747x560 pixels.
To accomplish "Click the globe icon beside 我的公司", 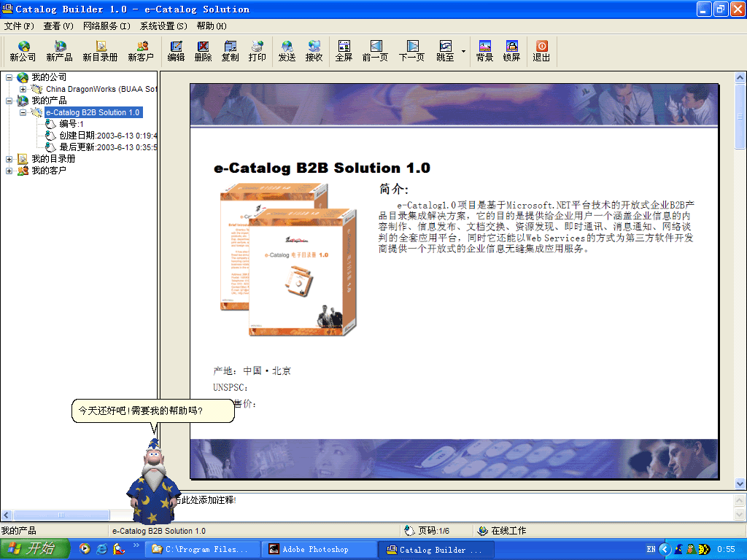I will pyautogui.click(x=23, y=77).
